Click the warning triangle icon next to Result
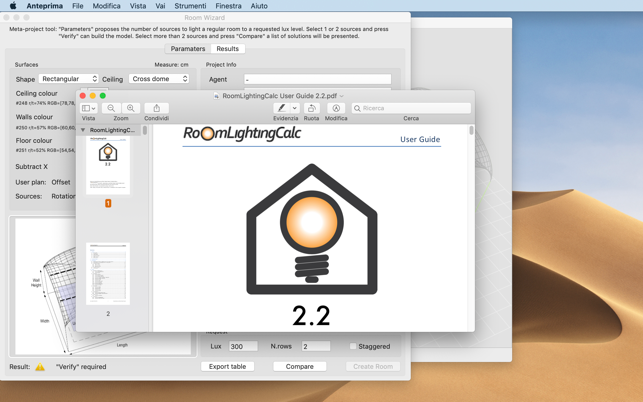 [x=40, y=367]
